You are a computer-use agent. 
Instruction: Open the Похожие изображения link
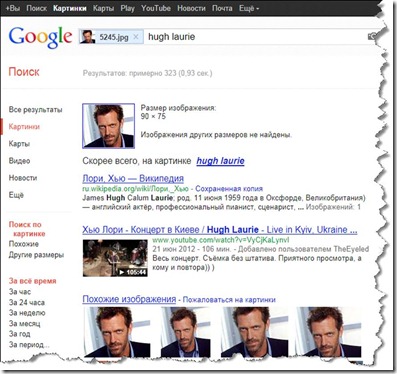tap(129, 299)
